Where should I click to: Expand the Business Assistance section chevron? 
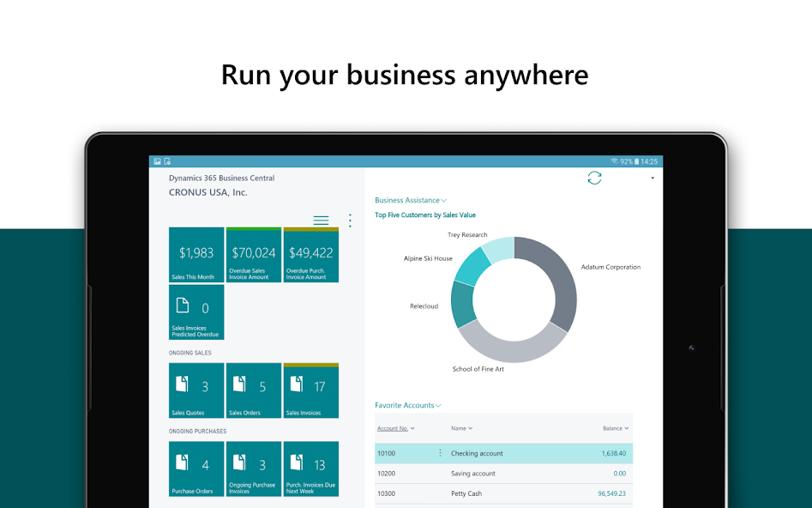pyautogui.click(x=444, y=201)
